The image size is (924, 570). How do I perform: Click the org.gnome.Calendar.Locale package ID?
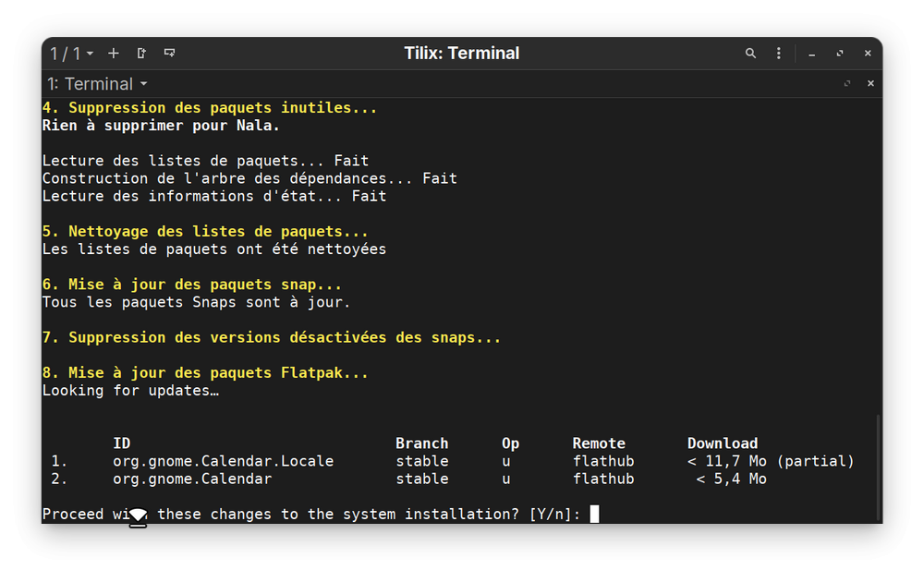tap(223, 461)
